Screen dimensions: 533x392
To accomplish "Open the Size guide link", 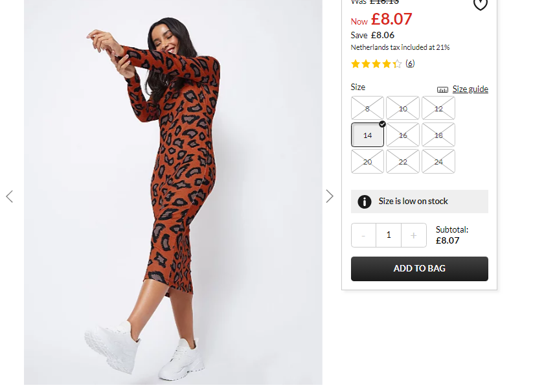I will (470, 89).
